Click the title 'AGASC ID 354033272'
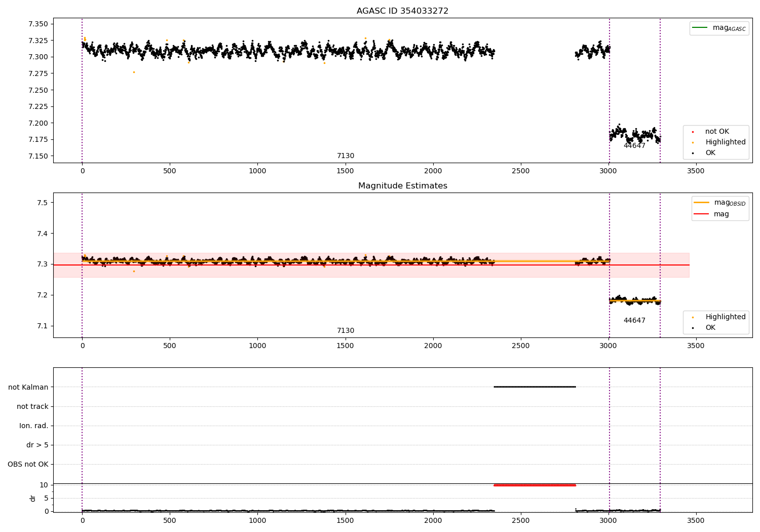760x532 pixels. point(402,11)
